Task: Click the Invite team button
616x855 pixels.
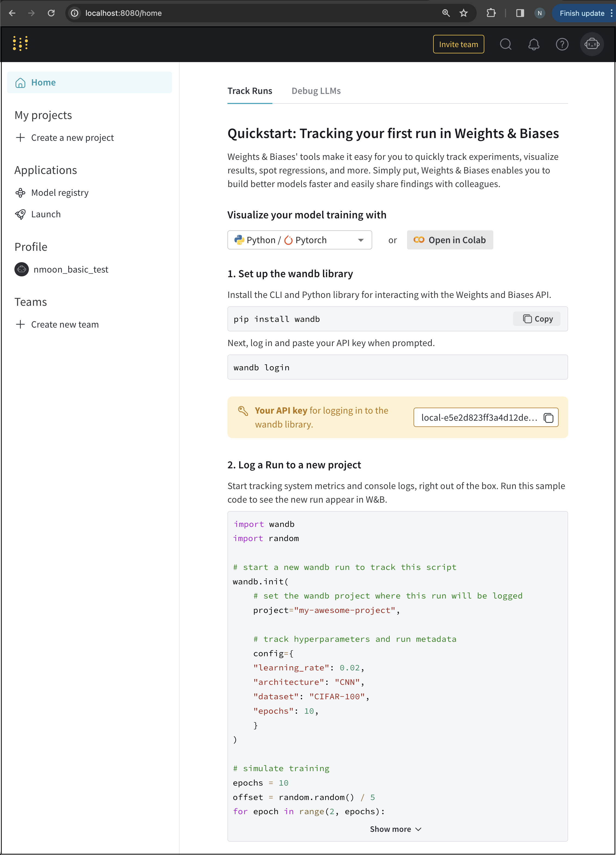Action: pyautogui.click(x=458, y=44)
